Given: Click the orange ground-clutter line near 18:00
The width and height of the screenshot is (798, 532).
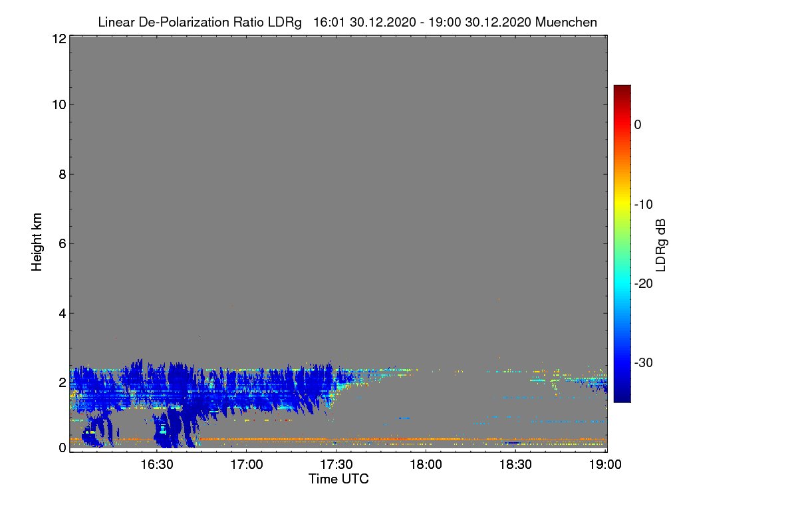Looking at the screenshot, I should [426, 439].
